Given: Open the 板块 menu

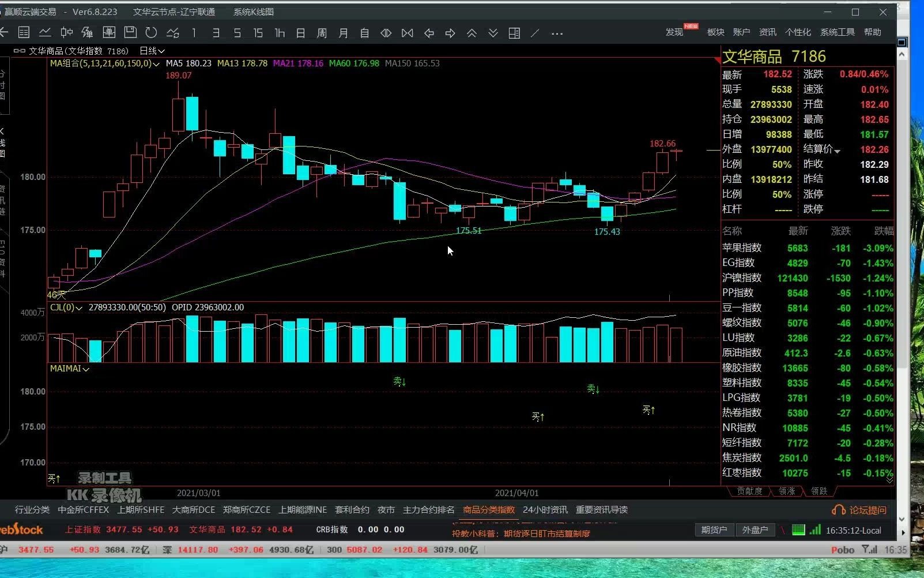Looking at the screenshot, I should tap(716, 32).
